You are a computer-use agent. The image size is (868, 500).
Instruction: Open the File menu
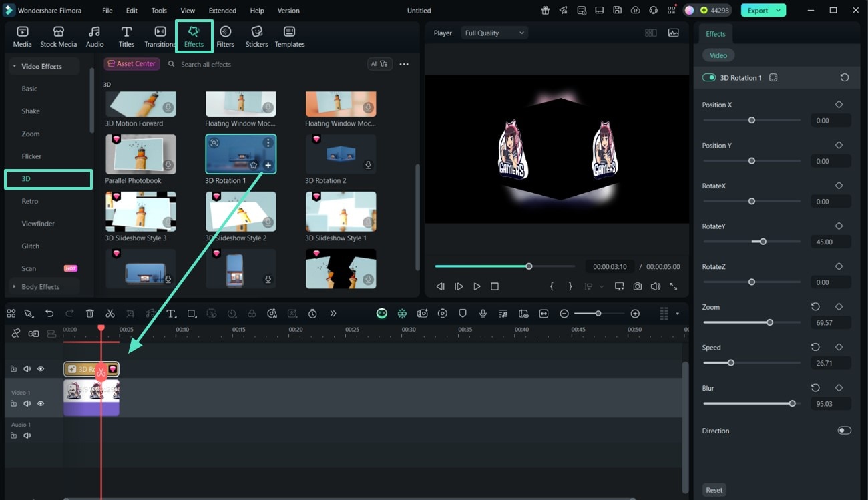pos(107,11)
